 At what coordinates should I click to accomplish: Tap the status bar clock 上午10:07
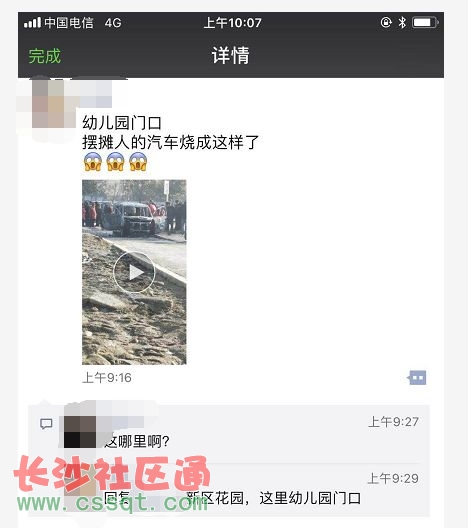tap(233, 23)
